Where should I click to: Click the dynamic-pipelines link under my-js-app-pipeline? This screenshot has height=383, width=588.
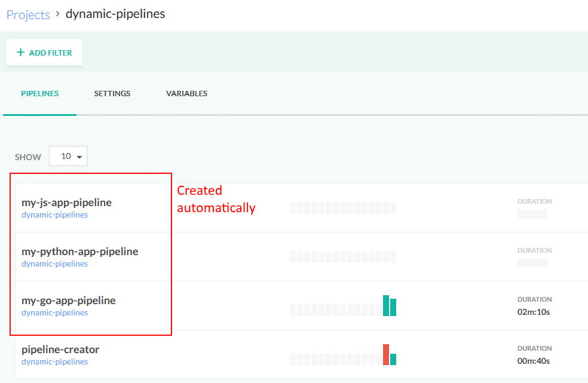pyautogui.click(x=54, y=215)
